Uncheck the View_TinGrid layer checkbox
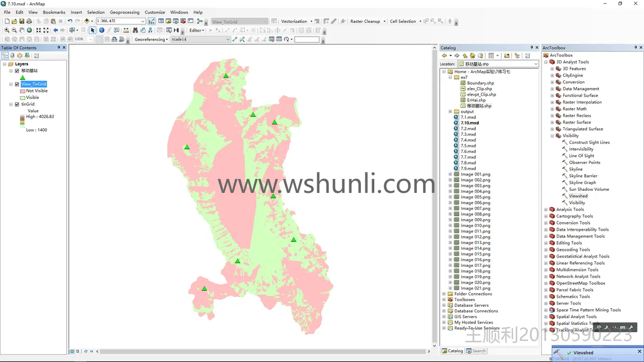 17,84
